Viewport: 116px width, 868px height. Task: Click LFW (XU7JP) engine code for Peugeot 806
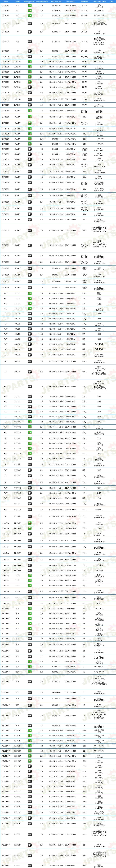99,609
